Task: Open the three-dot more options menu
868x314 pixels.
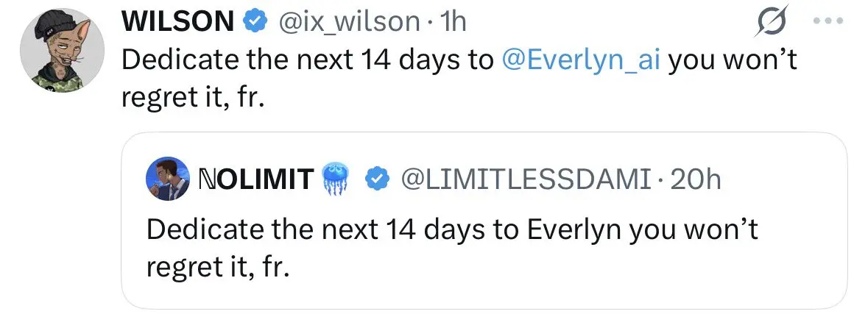Action: pyautogui.click(x=828, y=21)
